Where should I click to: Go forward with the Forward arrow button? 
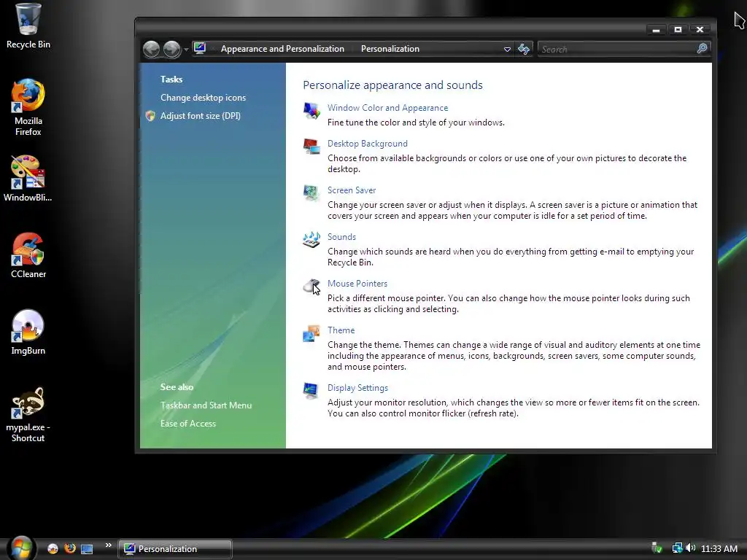pyautogui.click(x=171, y=49)
